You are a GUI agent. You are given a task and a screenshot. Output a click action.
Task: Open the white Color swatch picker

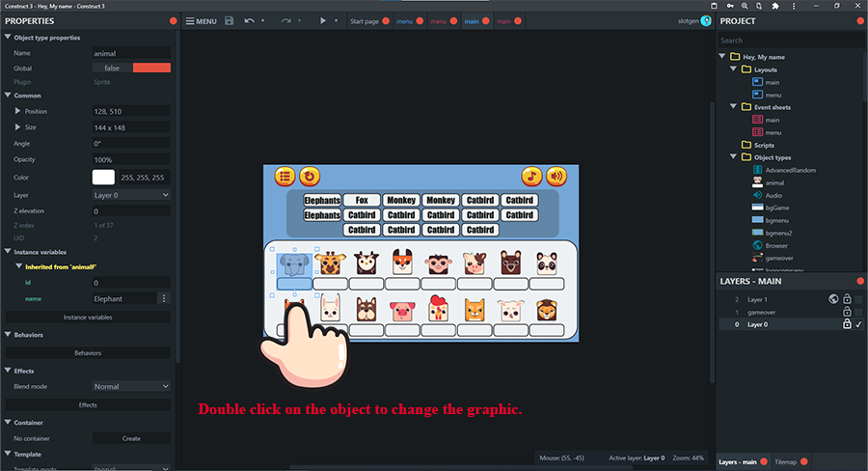click(103, 178)
